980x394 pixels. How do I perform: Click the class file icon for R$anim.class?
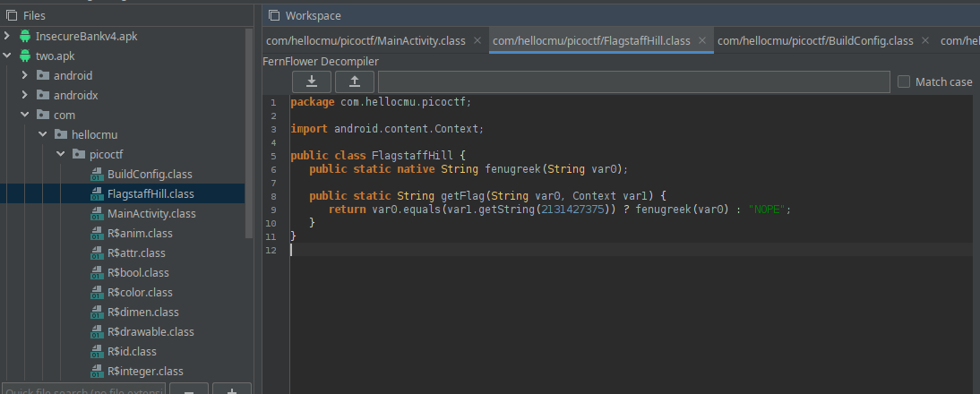click(96, 234)
